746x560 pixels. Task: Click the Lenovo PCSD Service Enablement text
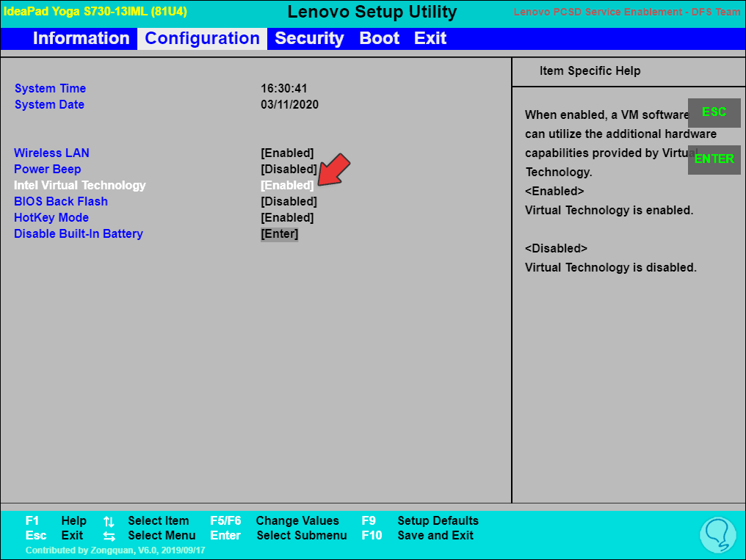[627, 12]
